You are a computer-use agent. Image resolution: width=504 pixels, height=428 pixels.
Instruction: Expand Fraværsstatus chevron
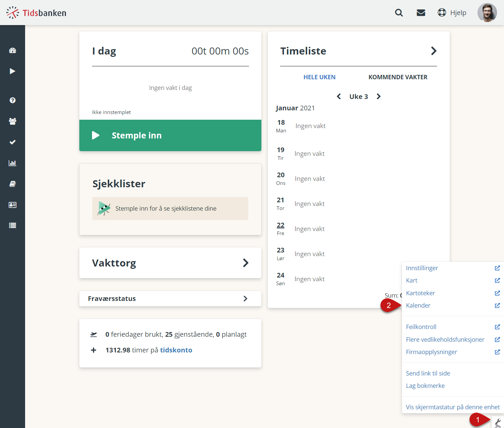click(245, 299)
